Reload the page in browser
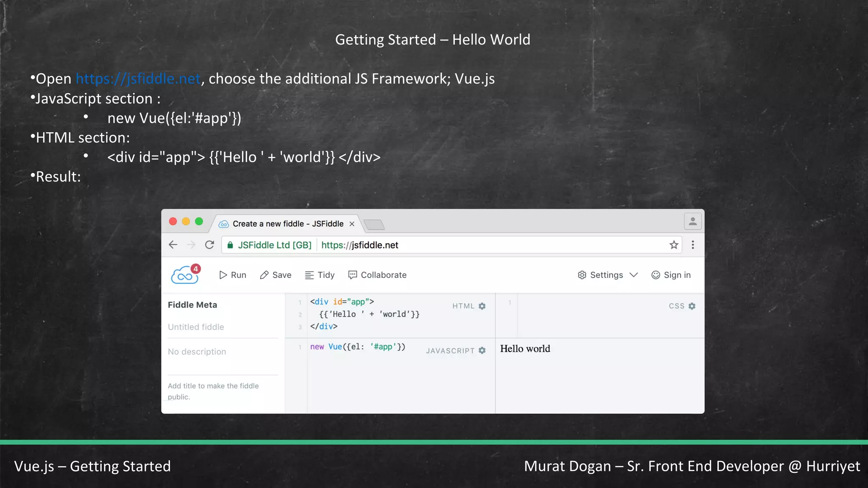 coord(209,245)
